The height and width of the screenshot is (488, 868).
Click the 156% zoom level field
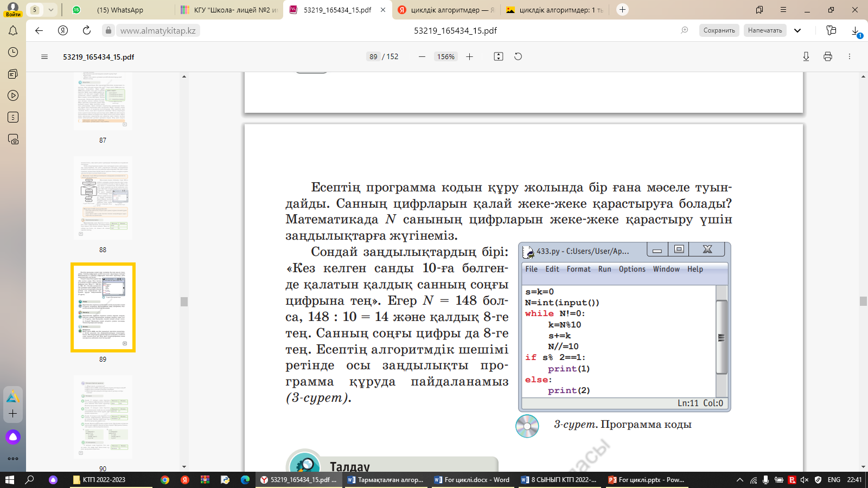(446, 56)
